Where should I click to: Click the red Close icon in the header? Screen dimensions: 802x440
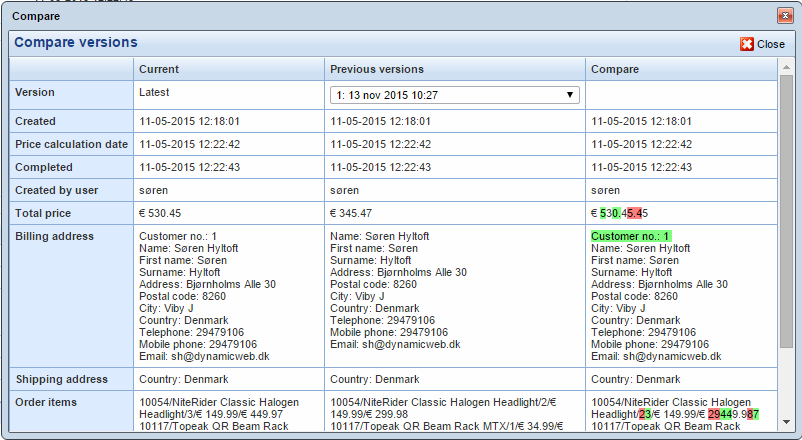[746, 44]
